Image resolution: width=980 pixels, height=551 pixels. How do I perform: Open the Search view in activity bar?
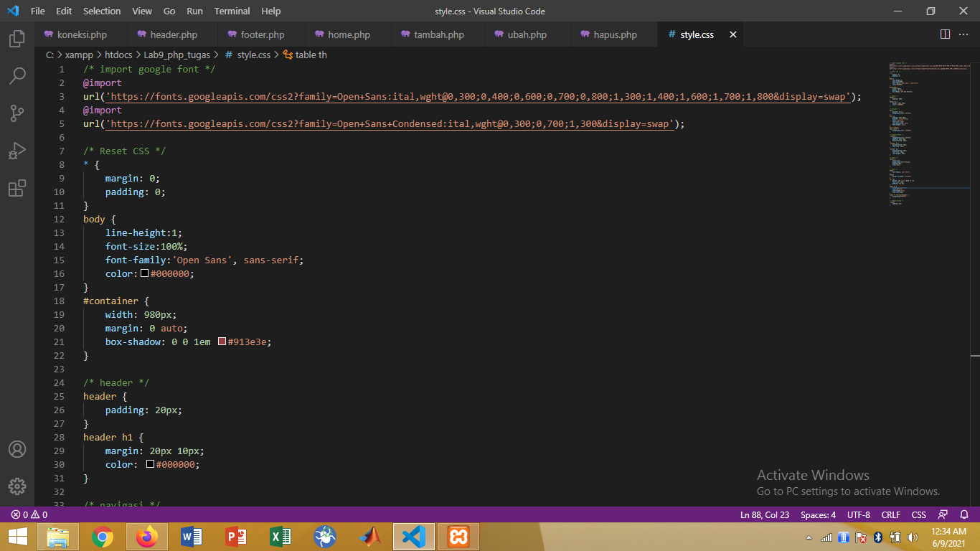[17, 75]
